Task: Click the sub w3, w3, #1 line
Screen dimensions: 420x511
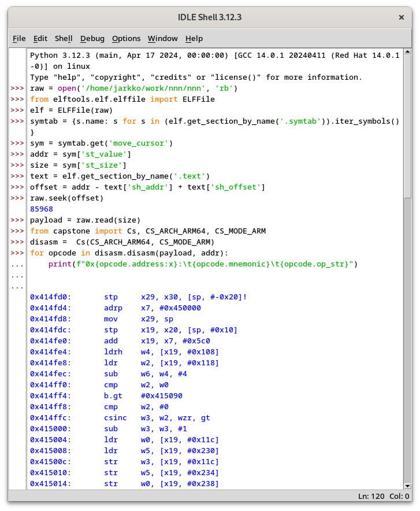Action: pyautogui.click(x=109, y=429)
